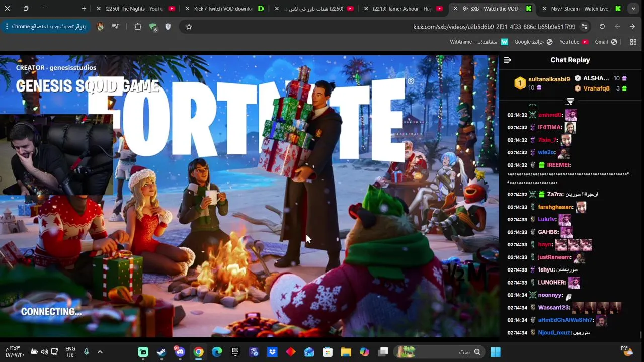Open YouTube bookmark

[x=574, y=42]
